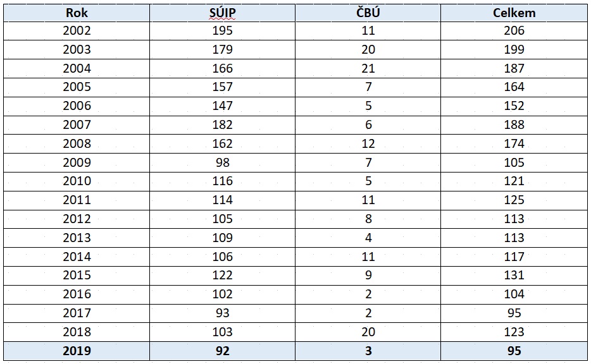Select the Celkem value 131 for 2015
The height and width of the screenshot is (364, 591).
point(514,275)
